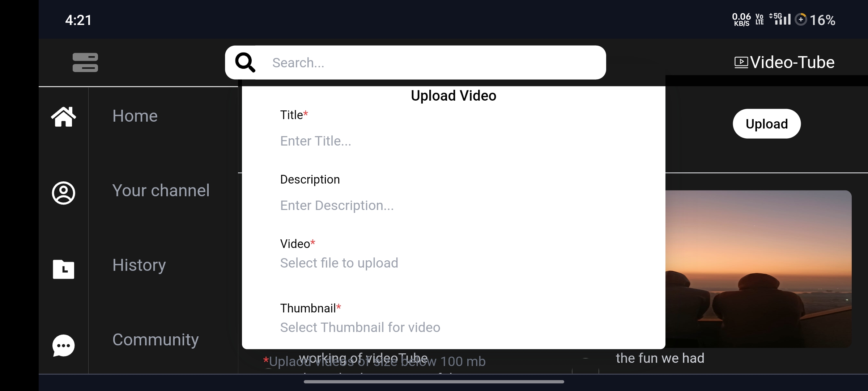Open the History folder icon

tap(64, 269)
